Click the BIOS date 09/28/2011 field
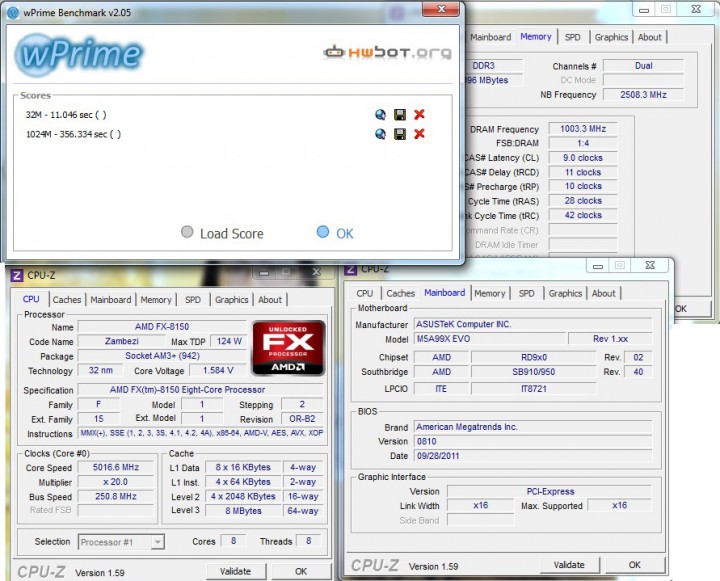Image resolution: width=720 pixels, height=581 pixels. click(533, 456)
